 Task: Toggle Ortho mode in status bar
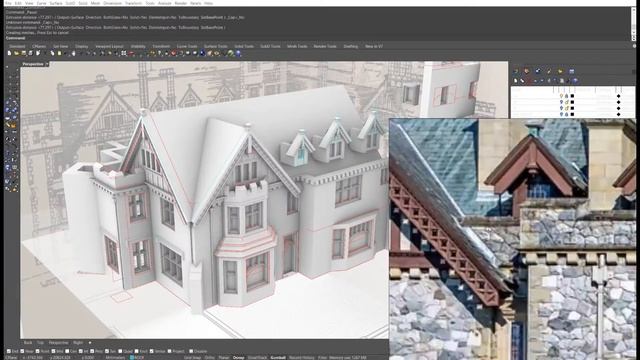tap(210, 358)
